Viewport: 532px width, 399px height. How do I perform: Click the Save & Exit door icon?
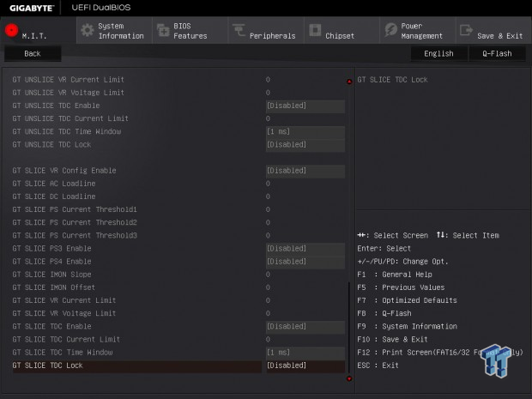466,30
